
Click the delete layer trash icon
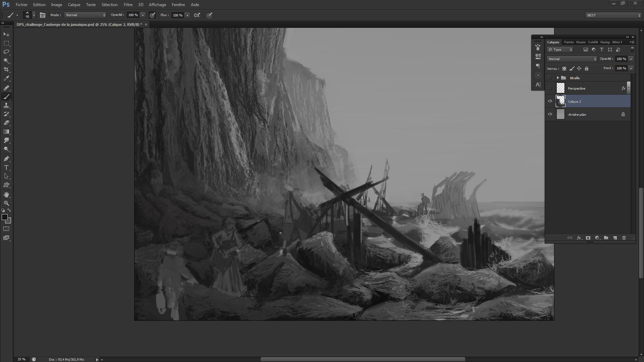click(624, 238)
